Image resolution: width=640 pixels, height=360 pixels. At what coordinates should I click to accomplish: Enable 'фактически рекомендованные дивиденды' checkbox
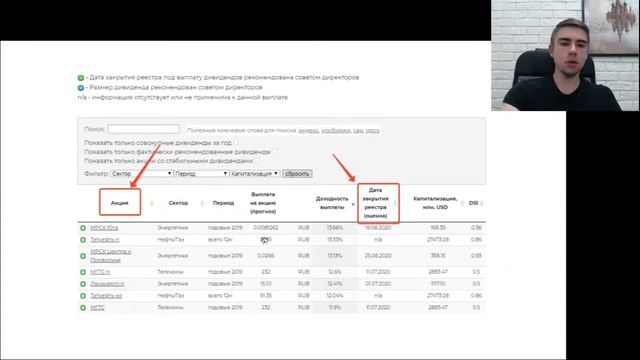pos(274,152)
